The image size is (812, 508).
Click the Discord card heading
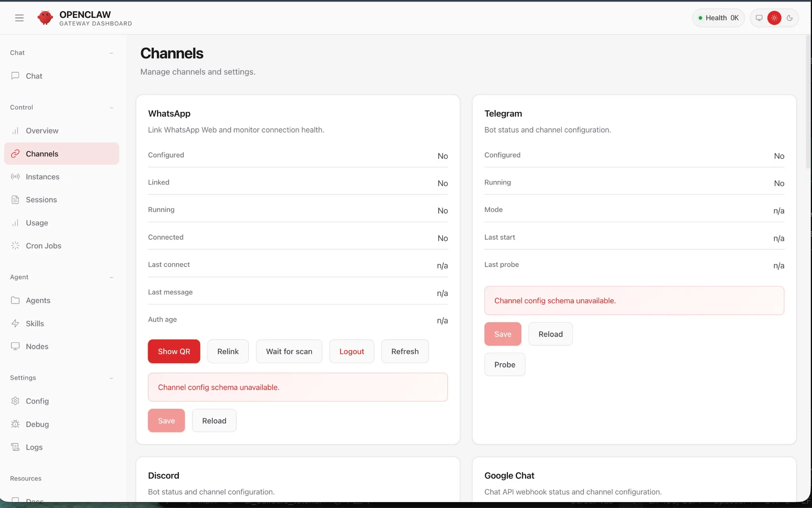(x=164, y=475)
